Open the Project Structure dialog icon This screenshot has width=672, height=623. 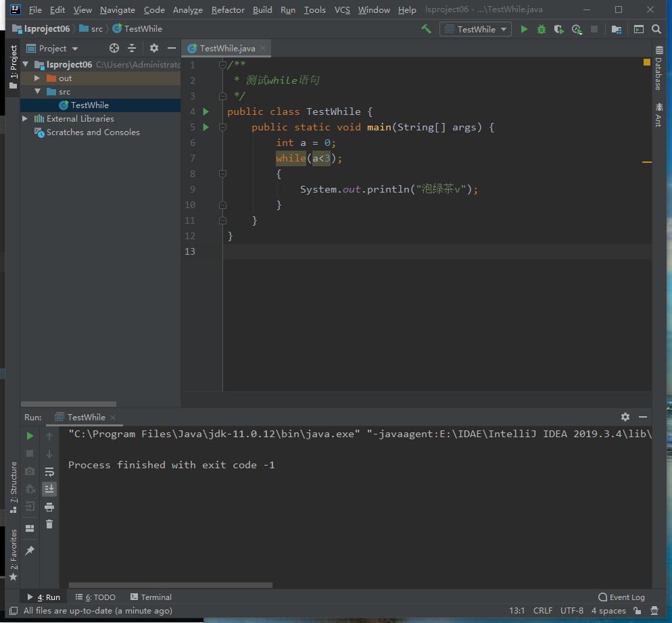tap(617, 29)
